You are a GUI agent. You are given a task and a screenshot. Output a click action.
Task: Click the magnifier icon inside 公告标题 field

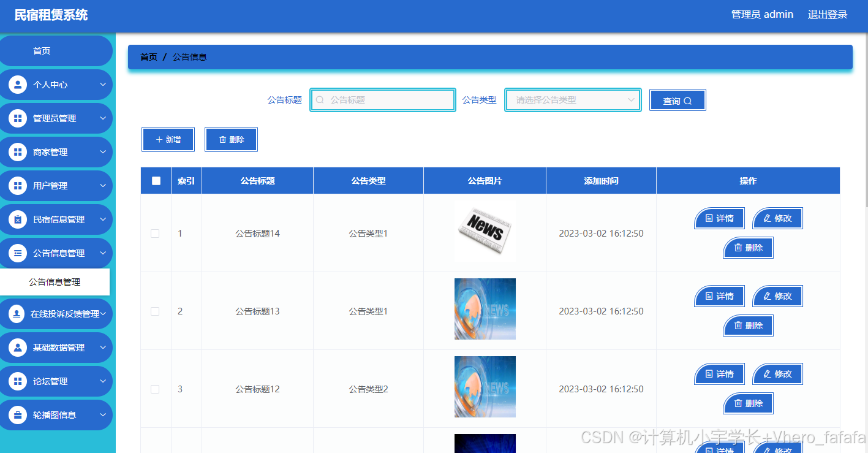pyautogui.click(x=319, y=99)
